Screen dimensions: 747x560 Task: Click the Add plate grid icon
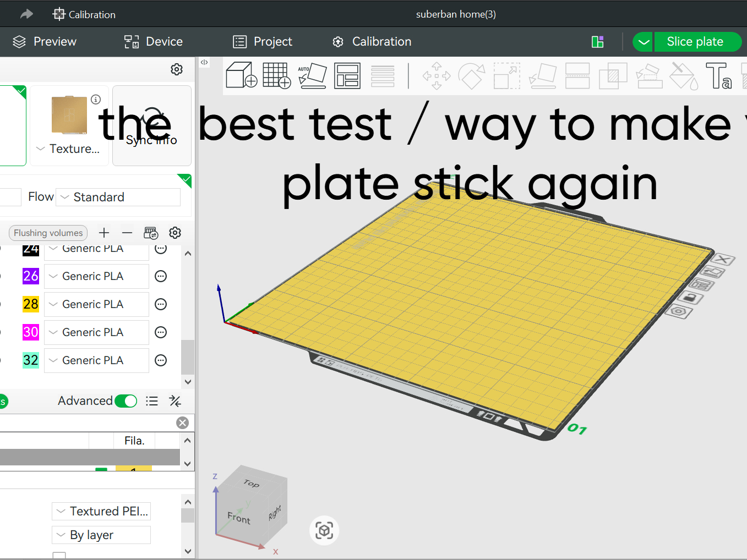(276, 75)
